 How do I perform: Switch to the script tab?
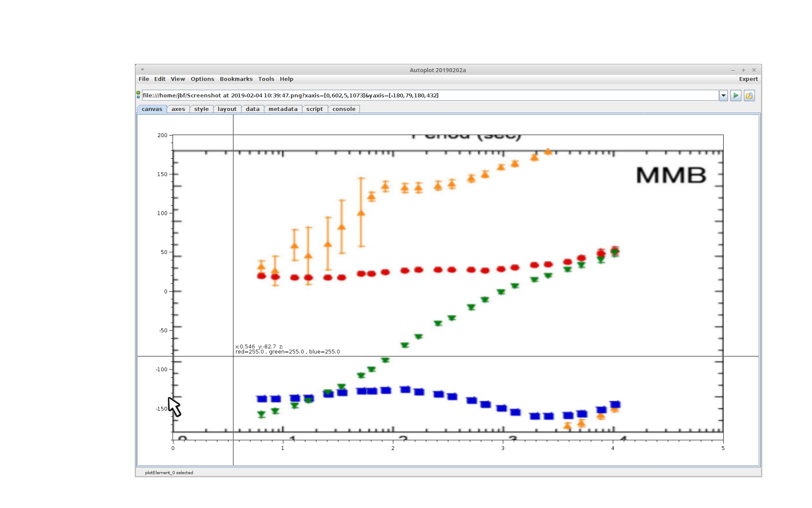point(314,109)
